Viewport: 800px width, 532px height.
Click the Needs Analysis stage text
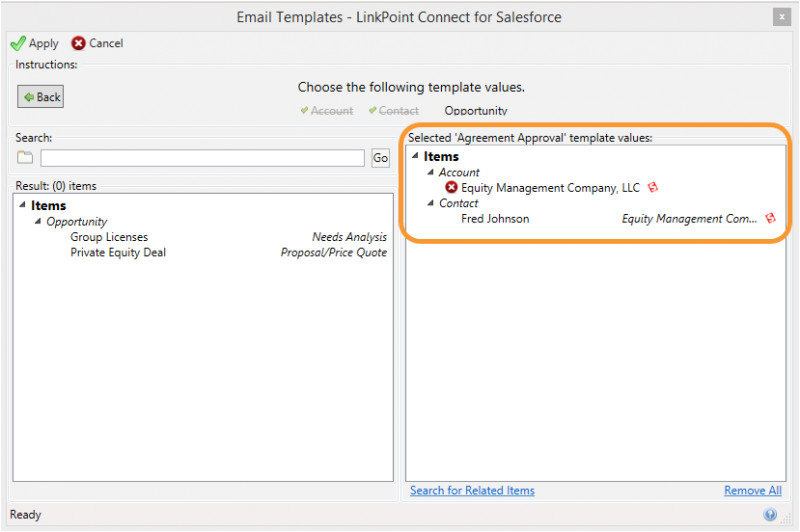coord(349,237)
